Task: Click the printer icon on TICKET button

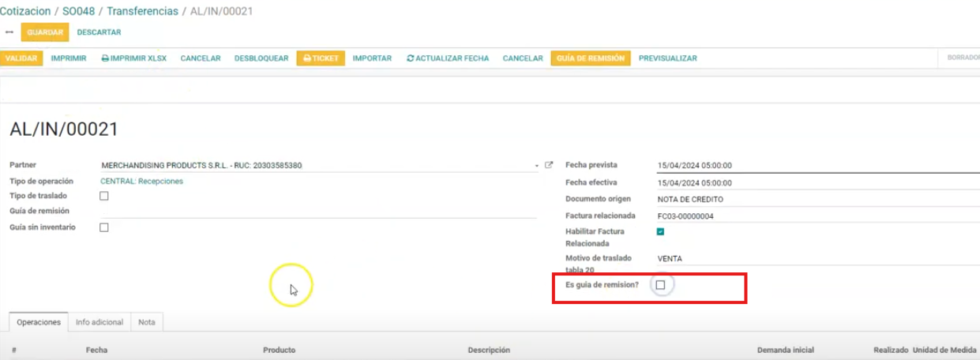Action: pyautogui.click(x=307, y=58)
